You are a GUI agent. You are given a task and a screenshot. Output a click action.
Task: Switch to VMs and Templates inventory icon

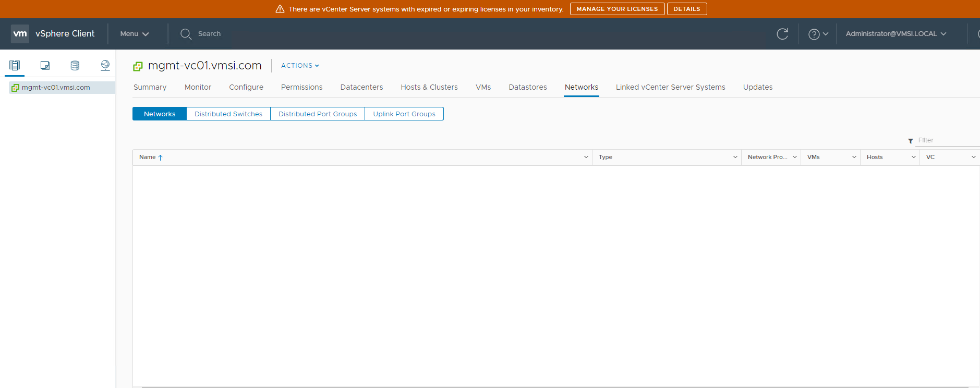(x=45, y=65)
